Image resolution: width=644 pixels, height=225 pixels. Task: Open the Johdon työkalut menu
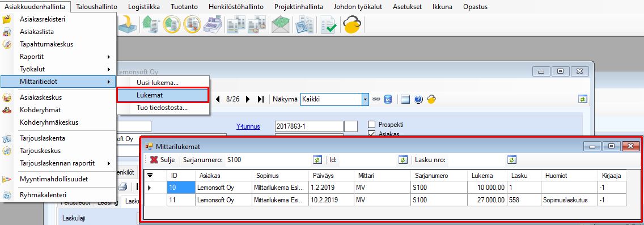tap(358, 7)
